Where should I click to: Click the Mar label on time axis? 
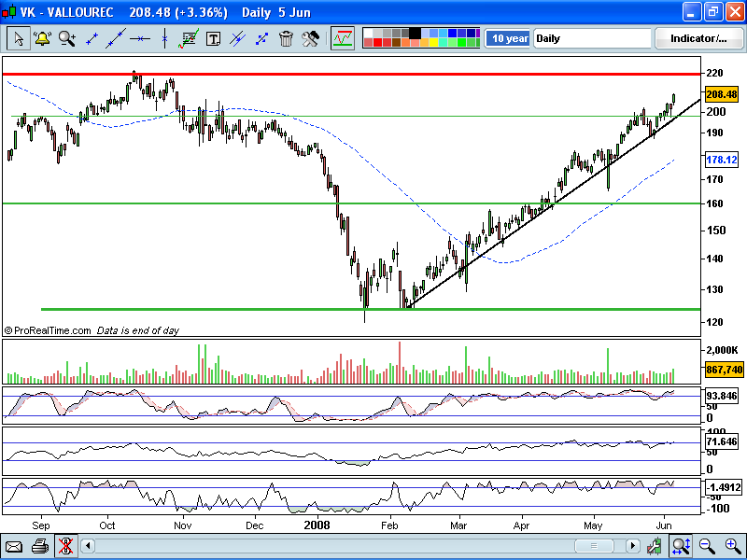pos(458,525)
